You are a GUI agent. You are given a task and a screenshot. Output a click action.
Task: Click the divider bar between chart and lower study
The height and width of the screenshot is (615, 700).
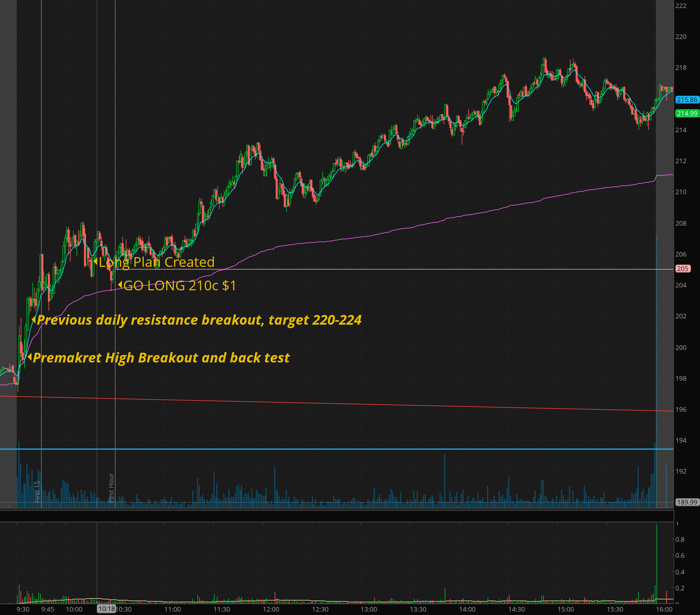point(337,516)
